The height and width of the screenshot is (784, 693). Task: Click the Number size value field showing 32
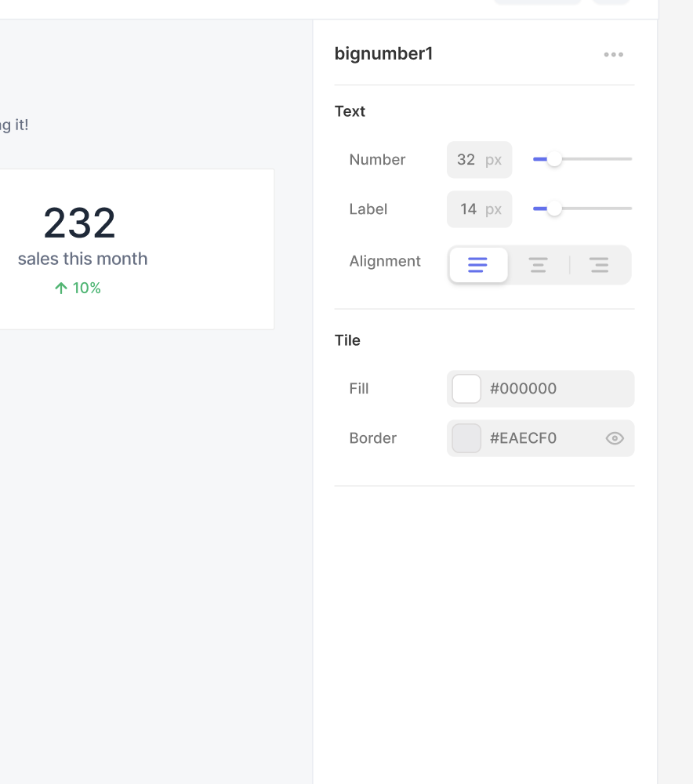coord(479,159)
